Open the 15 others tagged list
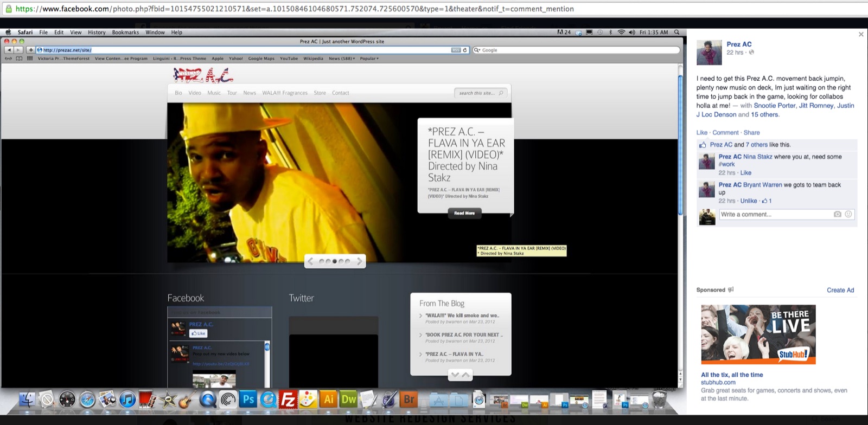This screenshot has width=868, height=425. [764, 115]
